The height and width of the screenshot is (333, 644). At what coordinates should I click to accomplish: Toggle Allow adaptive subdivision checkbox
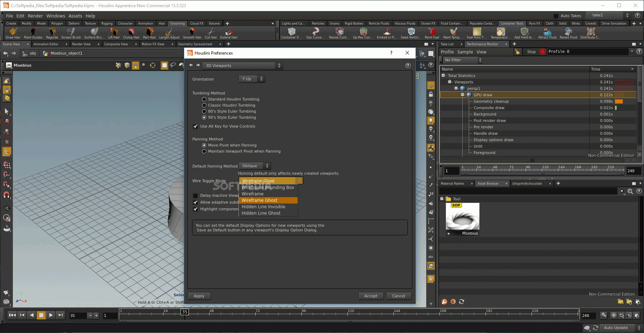click(195, 202)
